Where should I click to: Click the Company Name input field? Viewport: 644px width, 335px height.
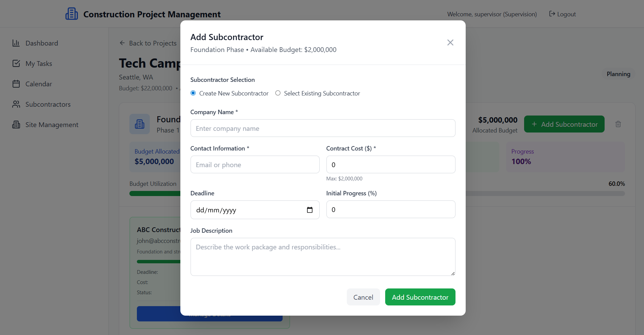point(323,128)
